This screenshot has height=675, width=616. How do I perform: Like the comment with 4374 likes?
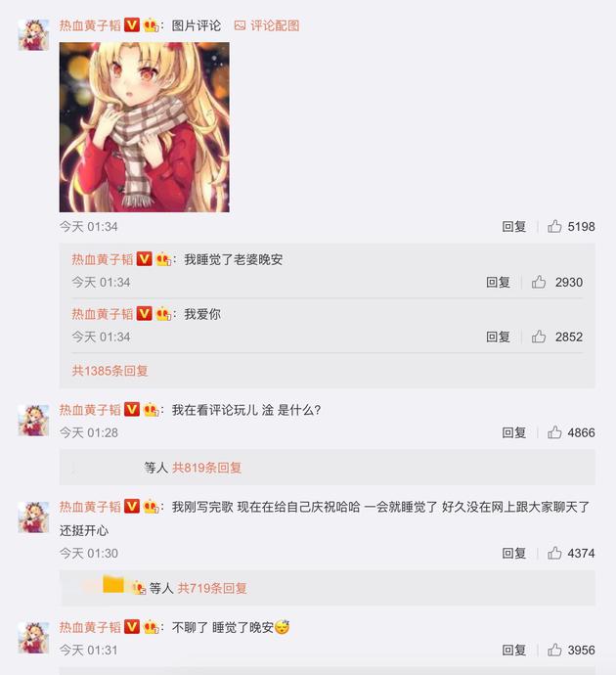(554, 553)
